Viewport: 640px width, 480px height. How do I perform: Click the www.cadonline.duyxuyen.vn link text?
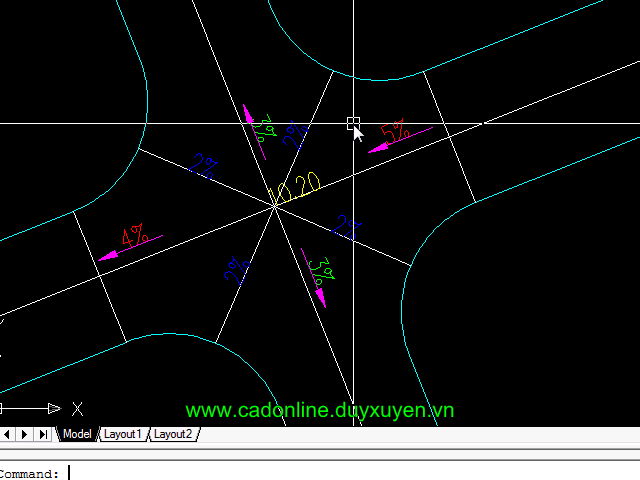point(320,411)
